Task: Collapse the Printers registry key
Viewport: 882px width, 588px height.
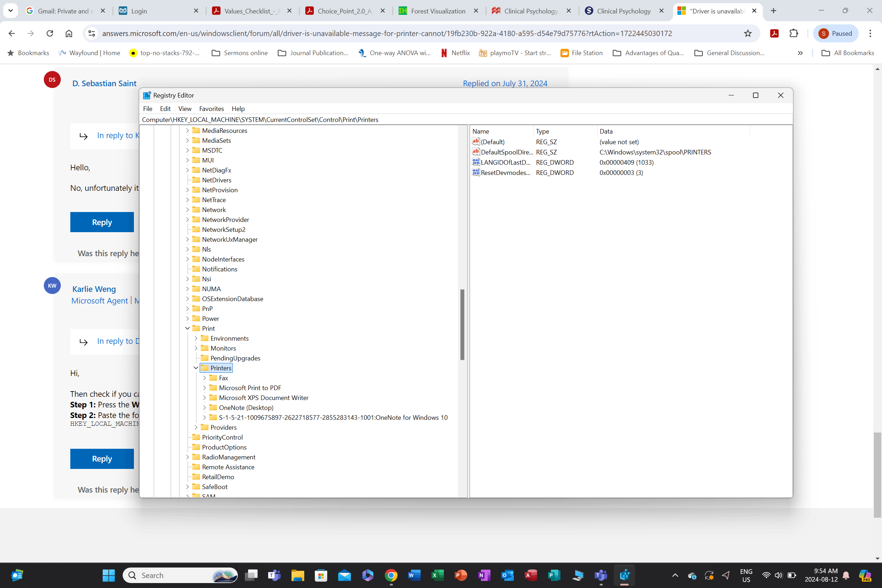Action: pyautogui.click(x=196, y=368)
